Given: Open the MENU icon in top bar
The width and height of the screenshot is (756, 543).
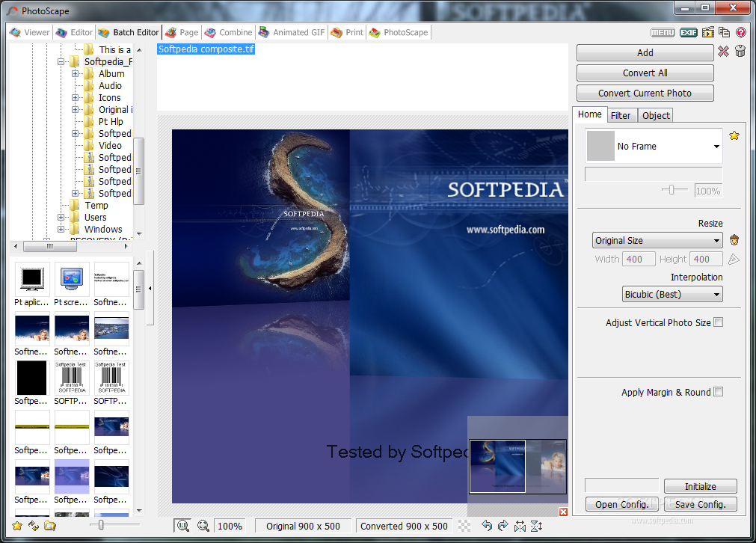Looking at the screenshot, I should click(x=663, y=32).
